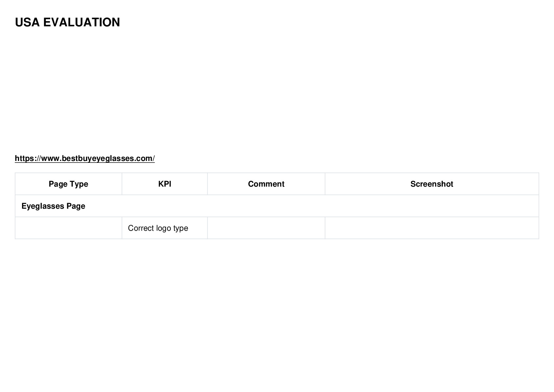Image resolution: width=554 pixels, height=392 pixels.
Task: Select the Page Type column header
Action: tap(68, 184)
